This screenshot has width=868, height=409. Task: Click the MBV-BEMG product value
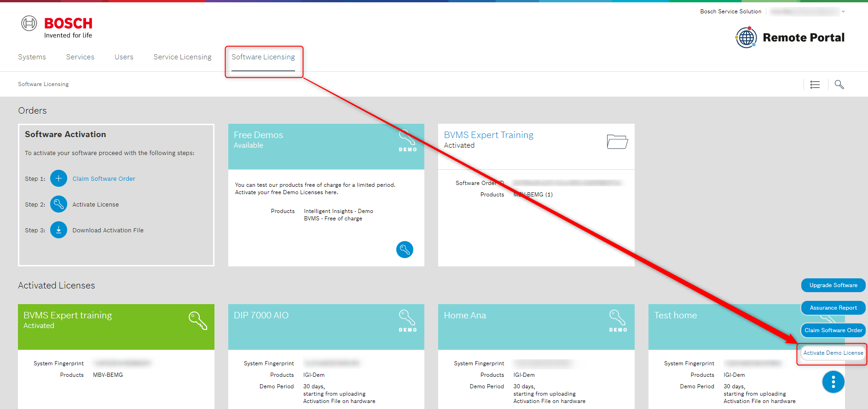click(108, 375)
